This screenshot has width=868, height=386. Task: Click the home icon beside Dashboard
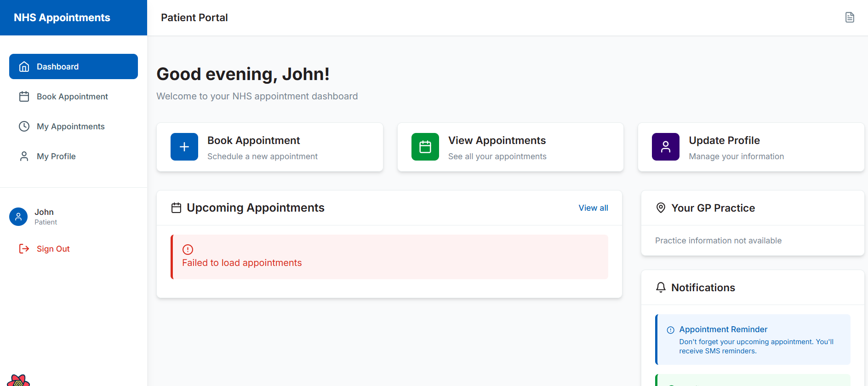click(x=24, y=67)
